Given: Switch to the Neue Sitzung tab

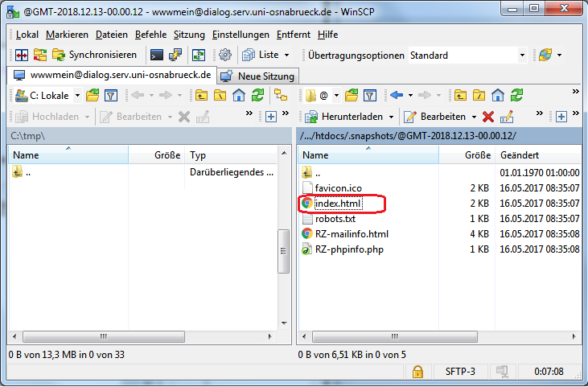Looking at the screenshot, I should [258, 76].
